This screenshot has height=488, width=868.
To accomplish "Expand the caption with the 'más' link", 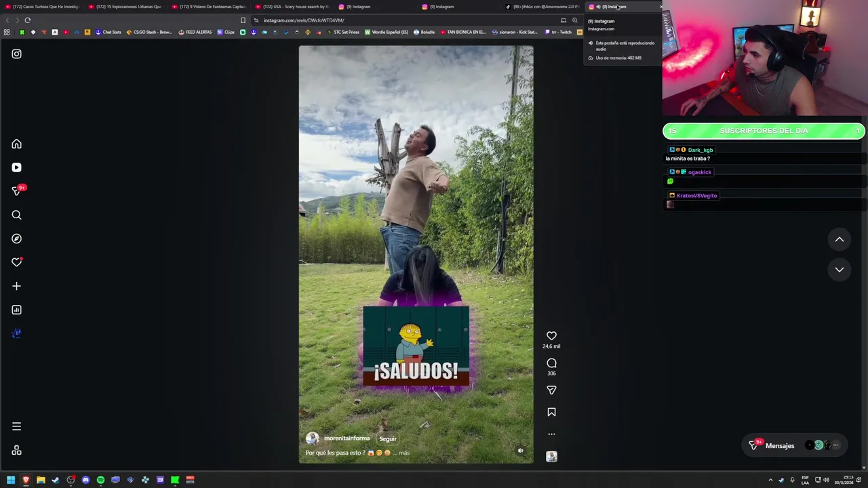I will coord(404,453).
